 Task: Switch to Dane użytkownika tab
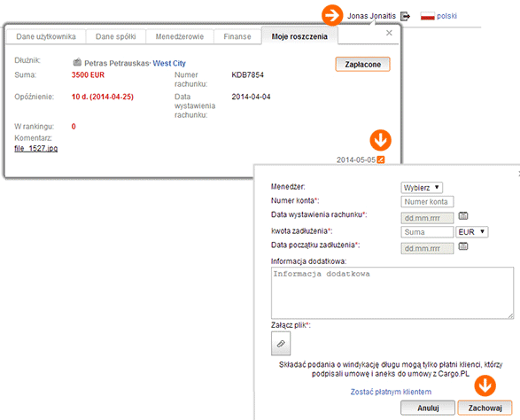pyautogui.click(x=46, y=36)
